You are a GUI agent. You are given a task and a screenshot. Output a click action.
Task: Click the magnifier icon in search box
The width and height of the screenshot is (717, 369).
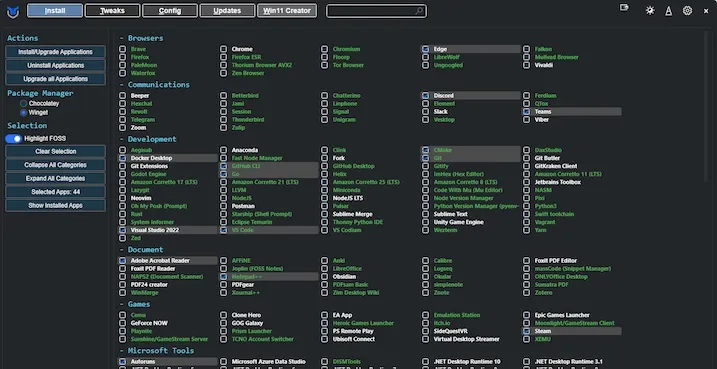[x=419, y=11]
